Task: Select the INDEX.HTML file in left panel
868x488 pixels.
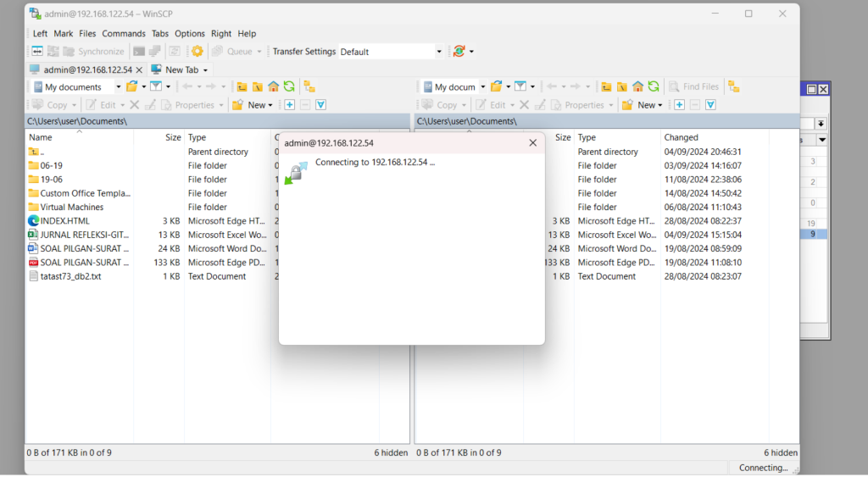Action: [x=64, y=221]
